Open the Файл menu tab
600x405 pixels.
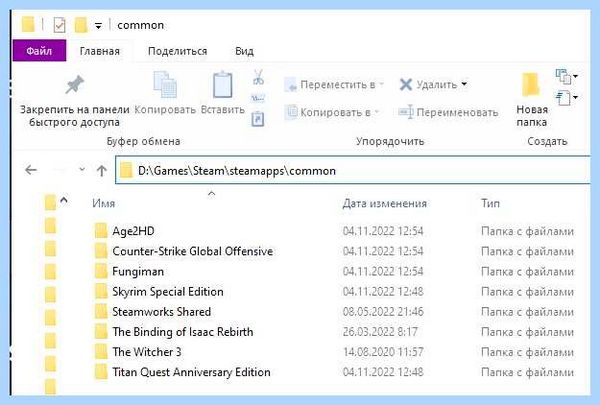tap(39, 51)
